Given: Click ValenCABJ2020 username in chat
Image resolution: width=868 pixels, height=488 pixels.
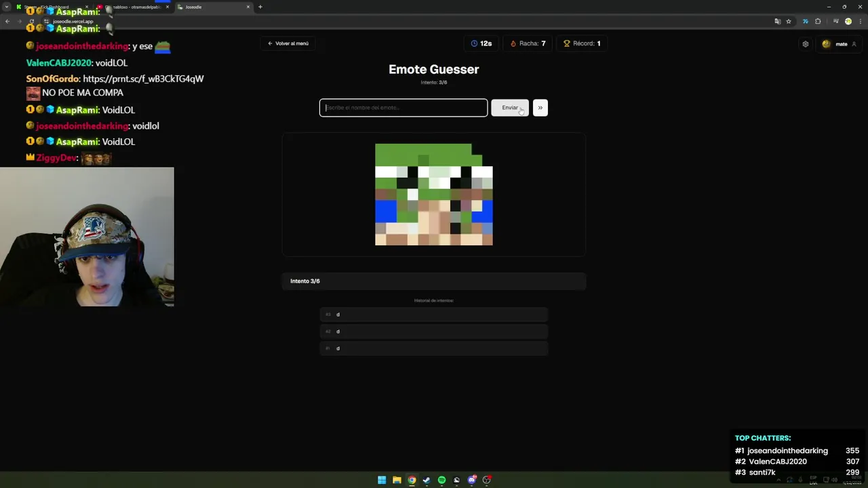Looking at the screenshot, I should [x=58, y=62].
